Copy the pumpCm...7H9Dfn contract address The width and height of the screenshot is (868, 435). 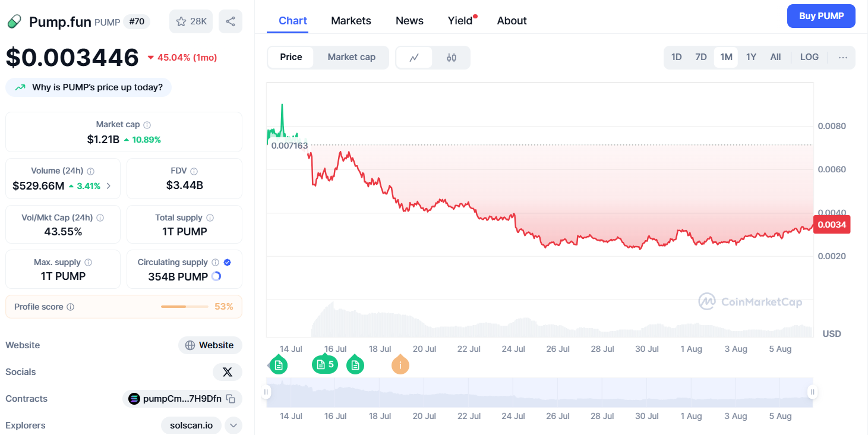pos(231,399)
